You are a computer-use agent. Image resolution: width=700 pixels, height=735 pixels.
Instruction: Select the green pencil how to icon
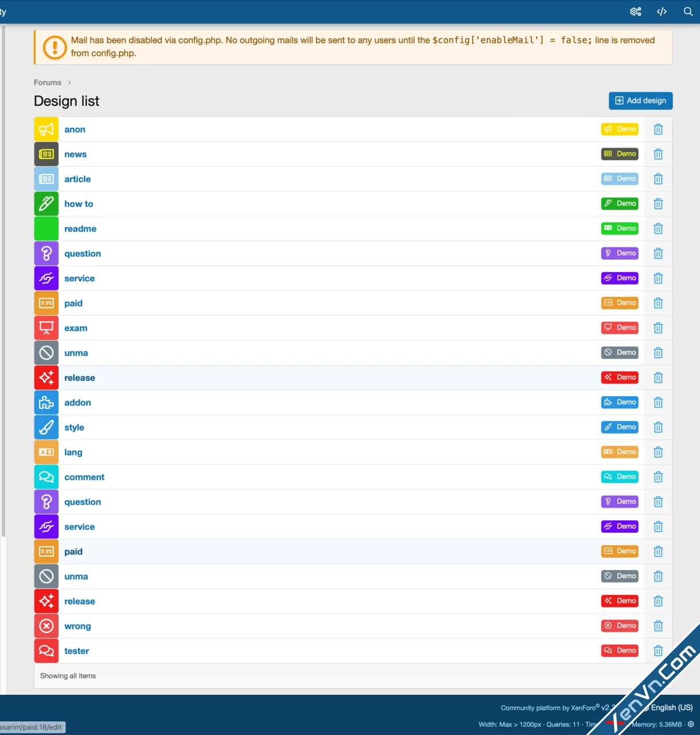pyautogui.click(x=47, y=204)
